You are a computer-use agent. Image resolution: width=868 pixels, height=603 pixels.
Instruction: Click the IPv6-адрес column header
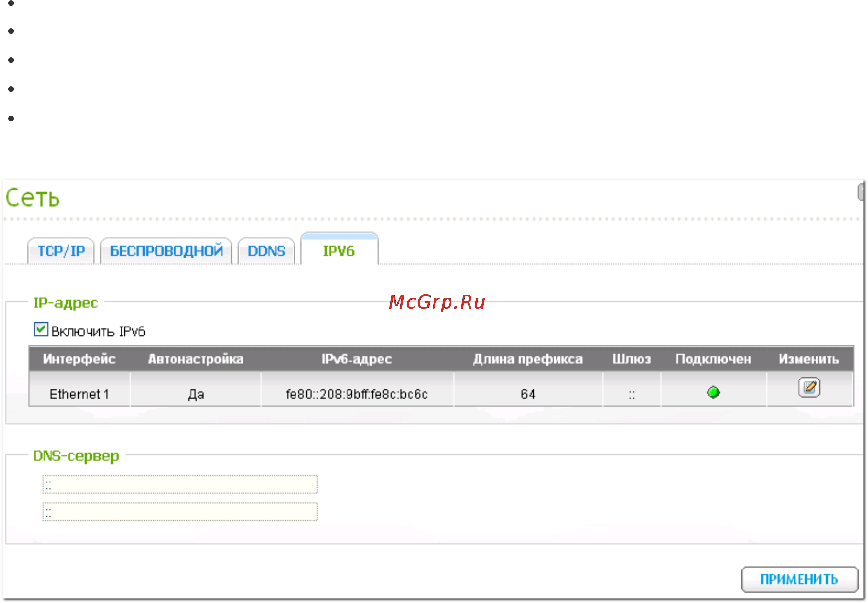click(x=357, y=359)
